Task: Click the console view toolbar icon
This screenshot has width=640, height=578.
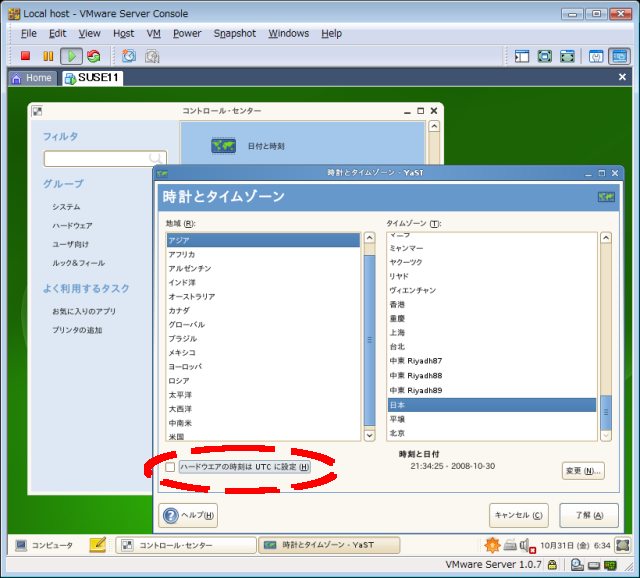Action: coord(619,56)
